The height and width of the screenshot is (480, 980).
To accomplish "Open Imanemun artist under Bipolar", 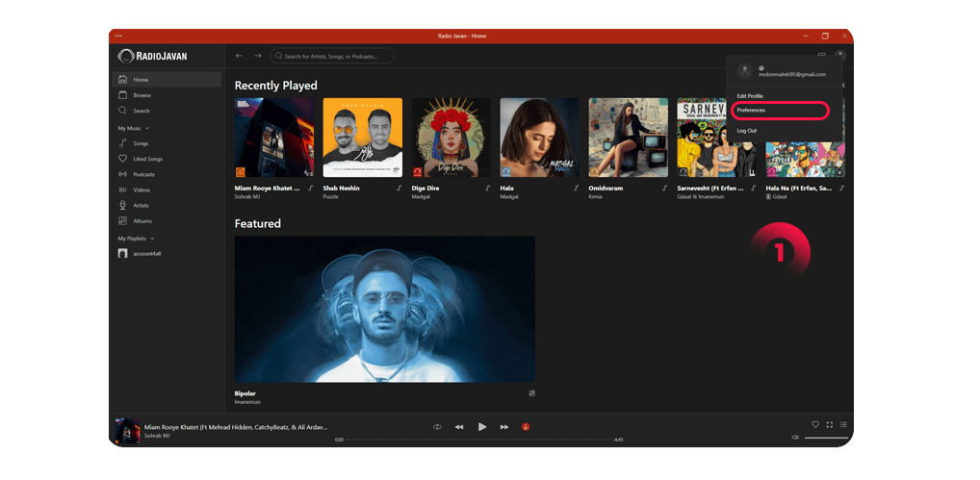I will (247, 402).
